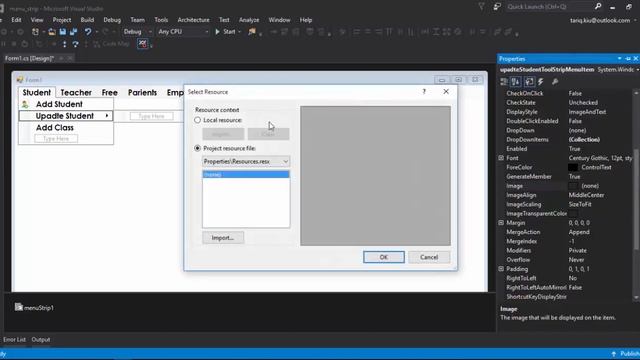Select the Upadte Student menu item
The width and height of the screenshot is (640, 360).
point(66,116)
